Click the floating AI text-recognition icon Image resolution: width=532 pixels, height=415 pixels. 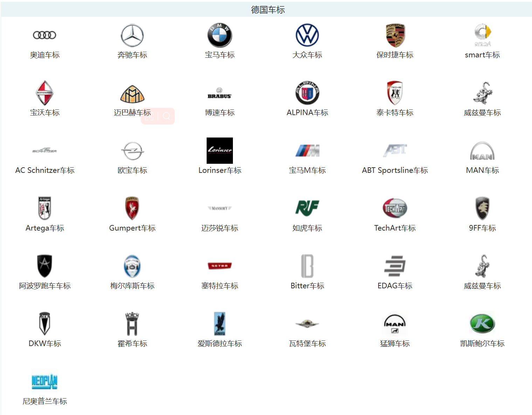click(x=149, y=116)
